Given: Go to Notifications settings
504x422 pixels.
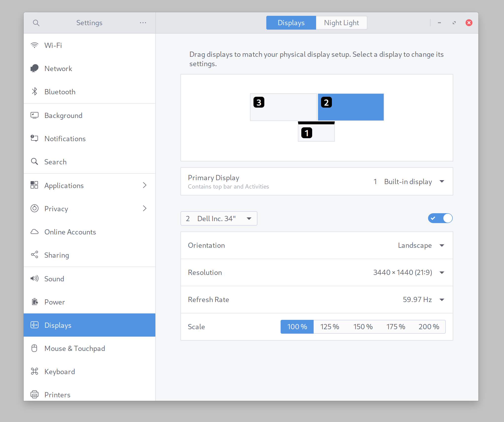Looking at the screenshot, I should pos(65,139).
